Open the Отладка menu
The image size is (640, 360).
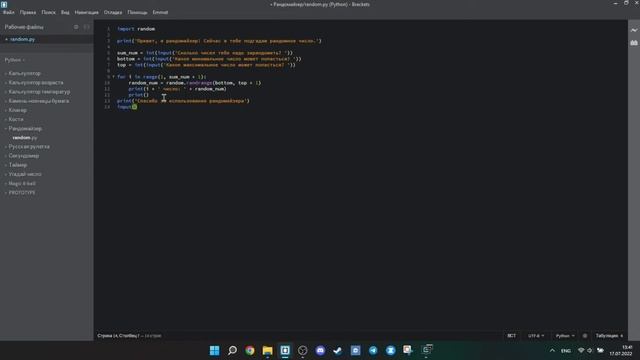click(x=113, y=12)
